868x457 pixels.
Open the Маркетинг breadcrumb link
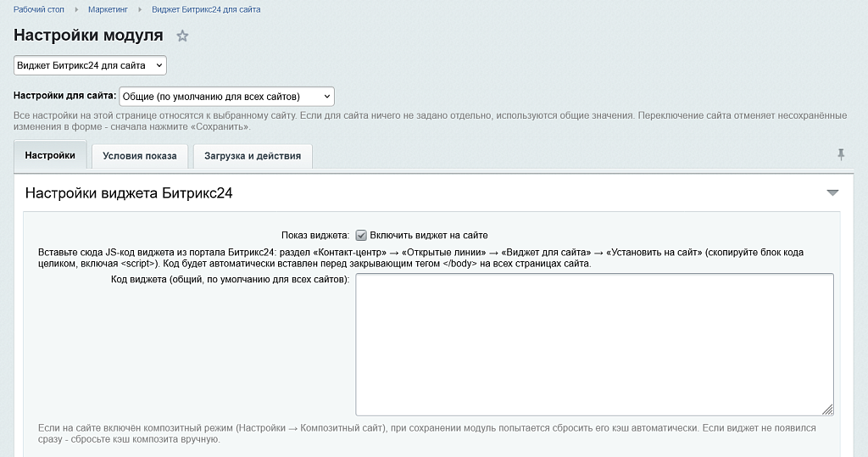[x=108, y=9]
